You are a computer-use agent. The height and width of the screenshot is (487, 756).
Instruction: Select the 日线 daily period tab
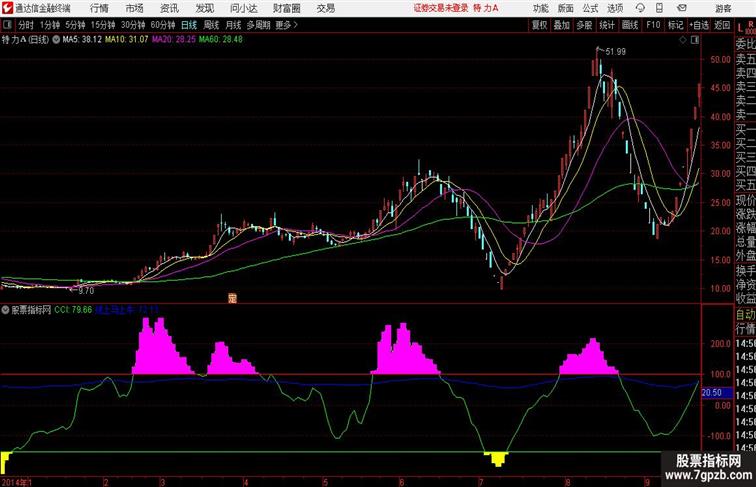click(189, 25)
